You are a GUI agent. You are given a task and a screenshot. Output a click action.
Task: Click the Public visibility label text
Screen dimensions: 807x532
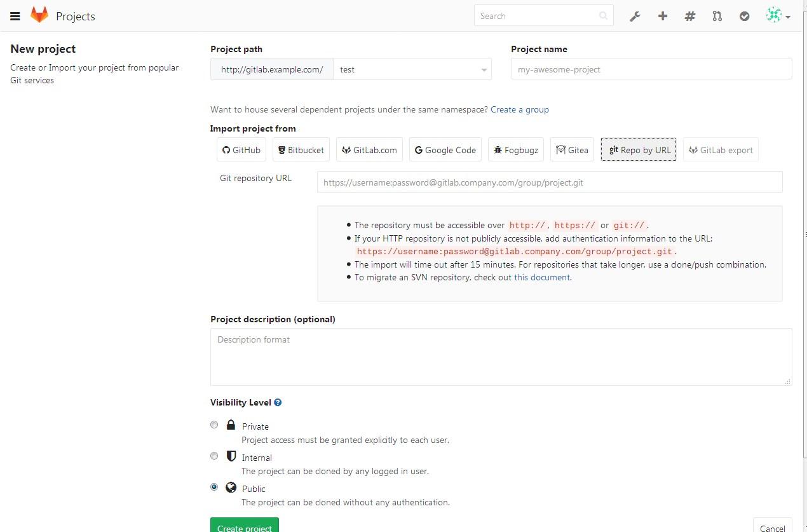coord(254,489)
